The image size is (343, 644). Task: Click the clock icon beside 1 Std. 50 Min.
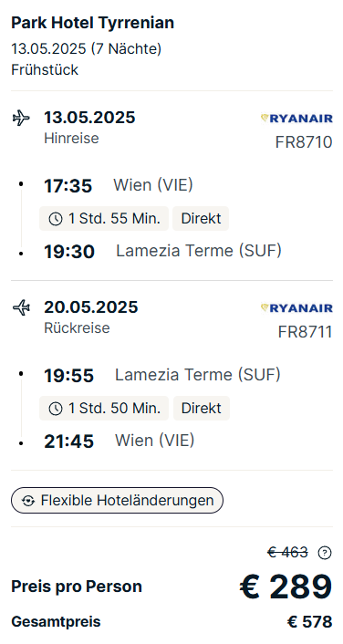point(56,409)
